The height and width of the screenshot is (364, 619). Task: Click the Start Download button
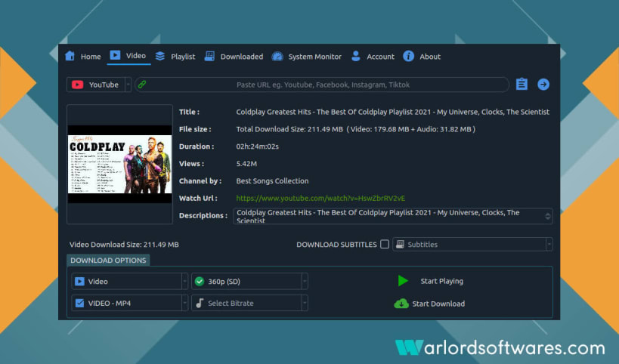click(429, 304)
